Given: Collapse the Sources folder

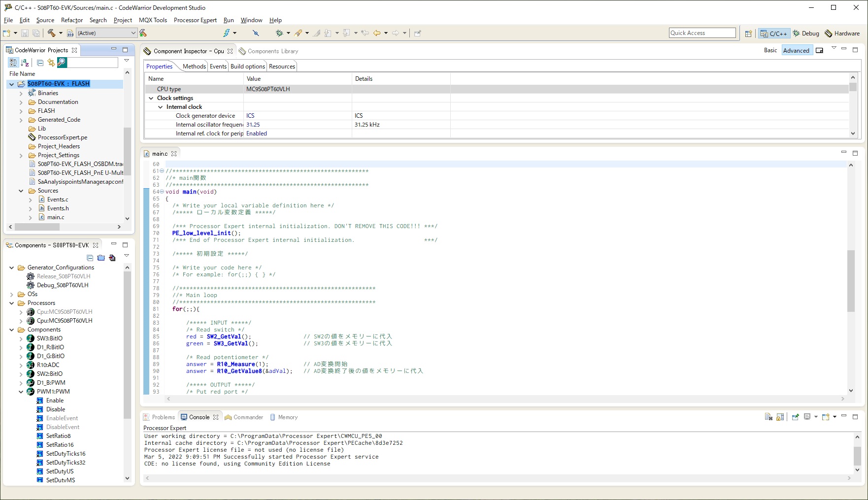Looking at the screenshot, I should 21,191.
